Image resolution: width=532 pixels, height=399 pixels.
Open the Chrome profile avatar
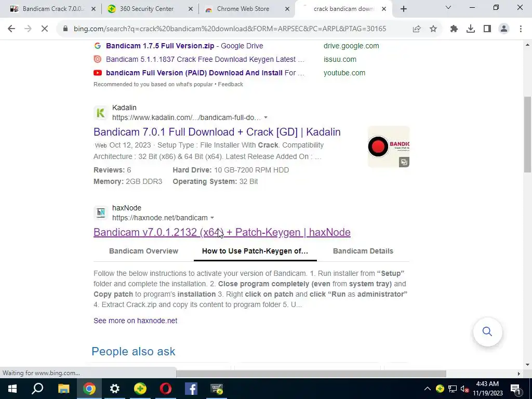504,29
